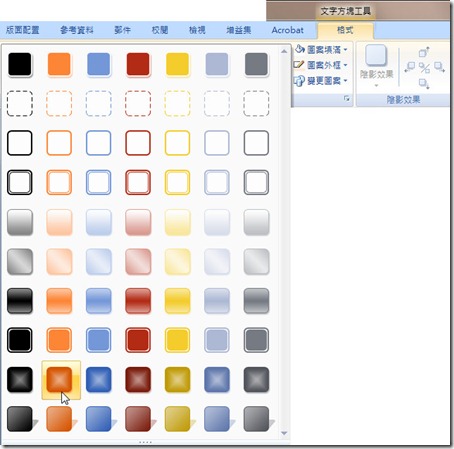The width and height of the screenshot is (454, 449).
Task: Nudge shadow left icon
Action: click(410, 68)
